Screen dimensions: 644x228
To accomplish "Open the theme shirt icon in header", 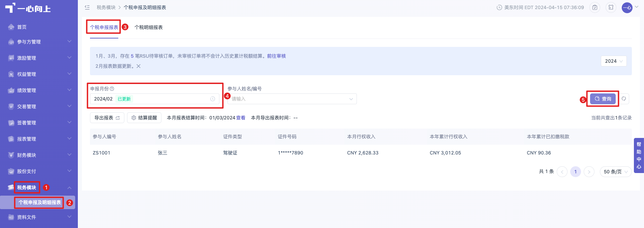I will (x=611, y=7).
